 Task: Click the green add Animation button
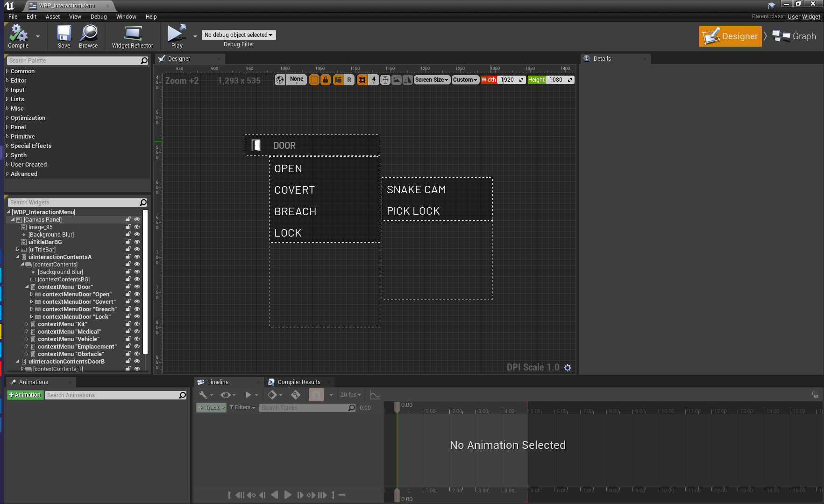click(x=25, y=395)
